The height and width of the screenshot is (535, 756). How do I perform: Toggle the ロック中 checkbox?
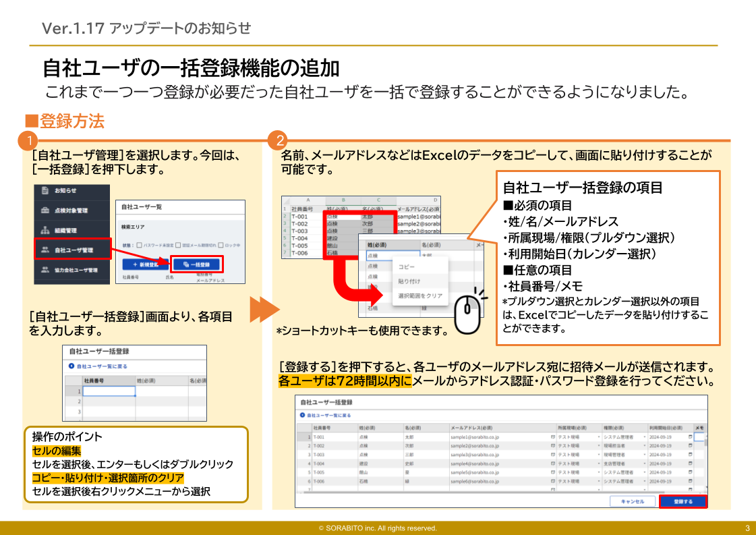coord(221,245)
